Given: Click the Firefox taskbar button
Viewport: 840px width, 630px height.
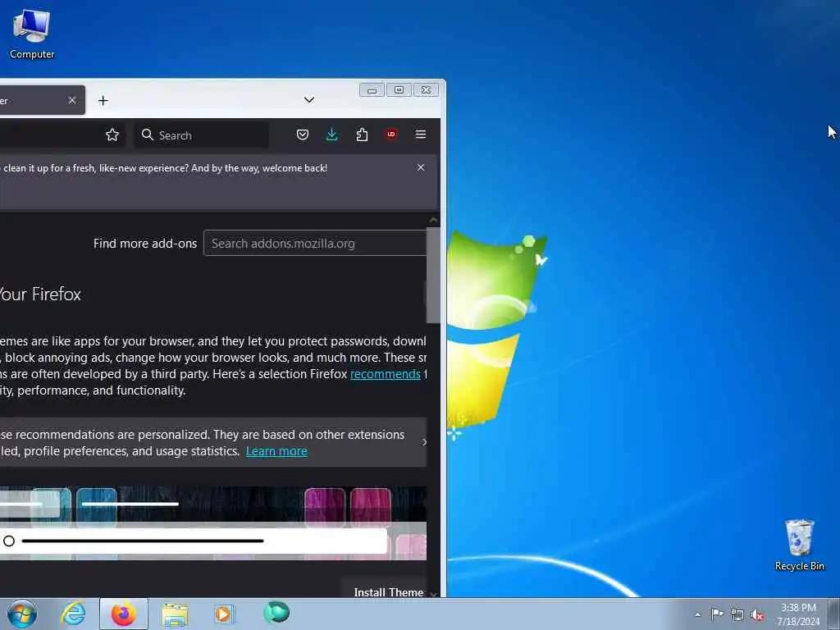Looking at the screenshot, I should (x=124, y=614).
